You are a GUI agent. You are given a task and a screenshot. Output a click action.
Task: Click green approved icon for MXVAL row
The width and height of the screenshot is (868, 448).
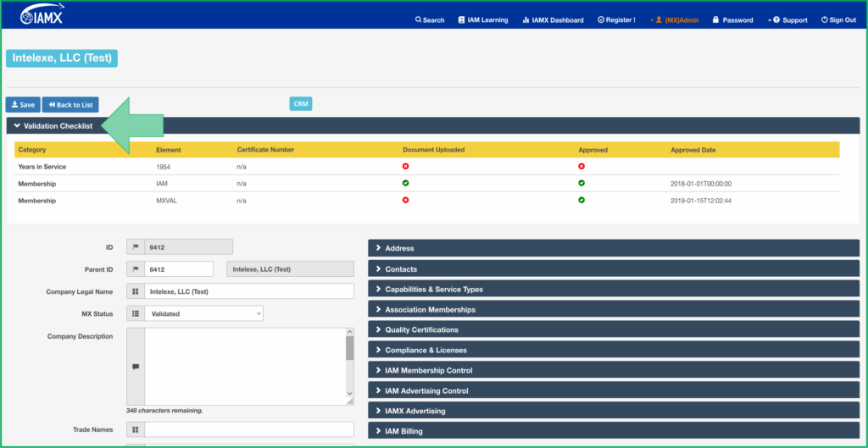point(581,200)
